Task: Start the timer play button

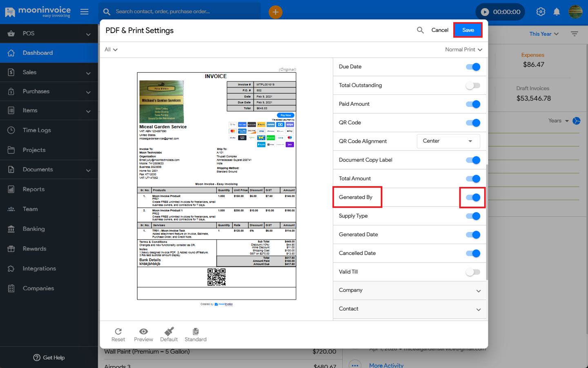Action: coord(485,12)
